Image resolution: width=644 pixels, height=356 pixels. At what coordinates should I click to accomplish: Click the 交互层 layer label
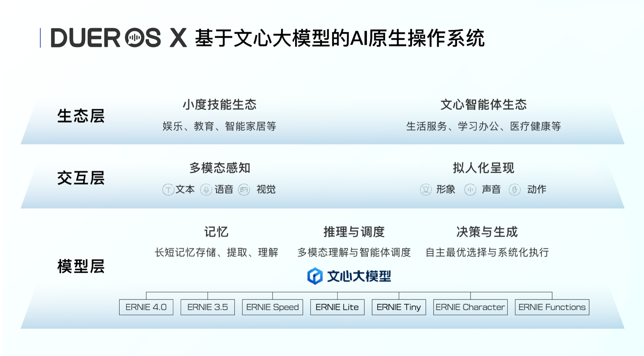click(81, 178)
